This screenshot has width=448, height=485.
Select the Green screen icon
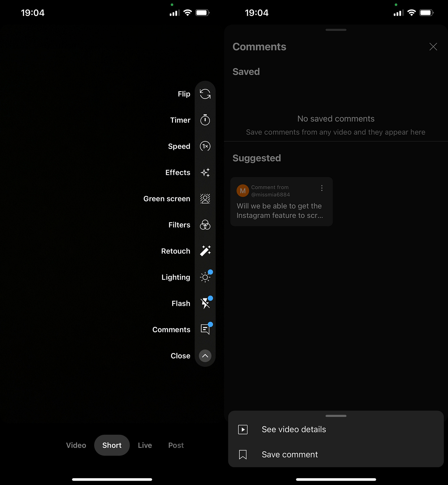coord(205,199)
